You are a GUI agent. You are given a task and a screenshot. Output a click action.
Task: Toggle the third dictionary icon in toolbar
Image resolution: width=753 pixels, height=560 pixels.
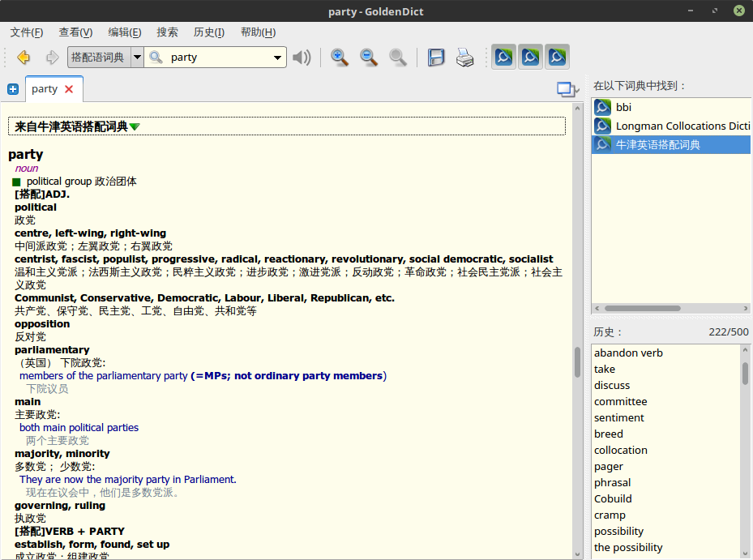pyautogui.click(x=557, y=58)
